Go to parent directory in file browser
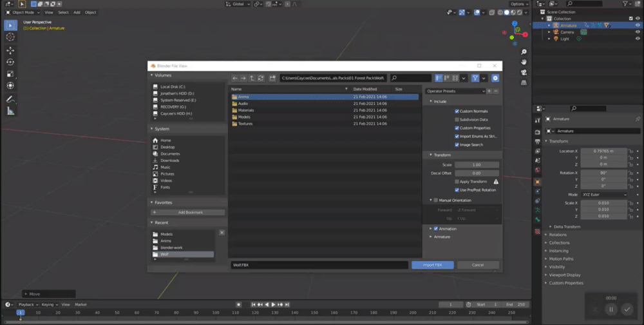 tap(252, 78)
